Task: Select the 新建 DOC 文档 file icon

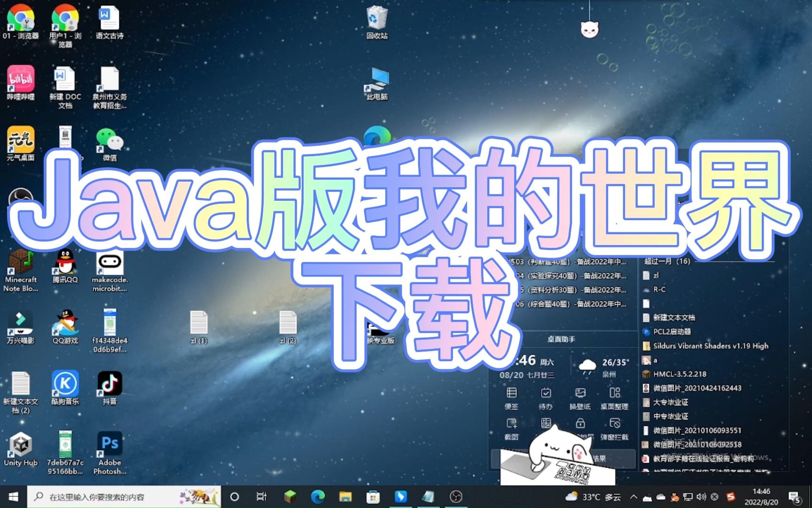Action: point(65,87)
